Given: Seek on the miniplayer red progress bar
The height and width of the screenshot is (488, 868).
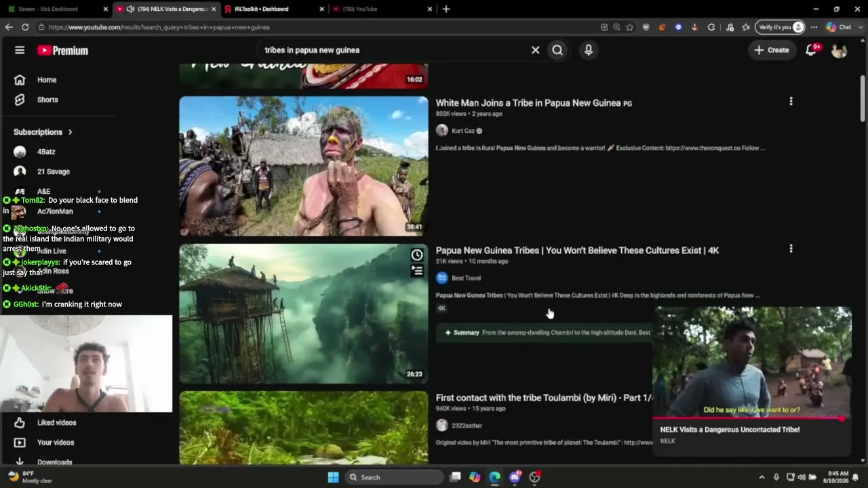Looking at the screenshot, I should 749,418.
